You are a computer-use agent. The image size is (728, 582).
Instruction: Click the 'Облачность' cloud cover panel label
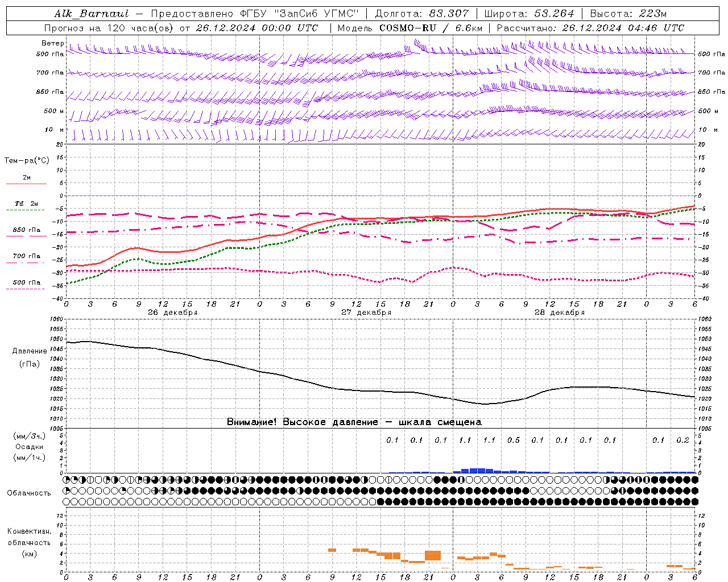[x=29, y=493]
